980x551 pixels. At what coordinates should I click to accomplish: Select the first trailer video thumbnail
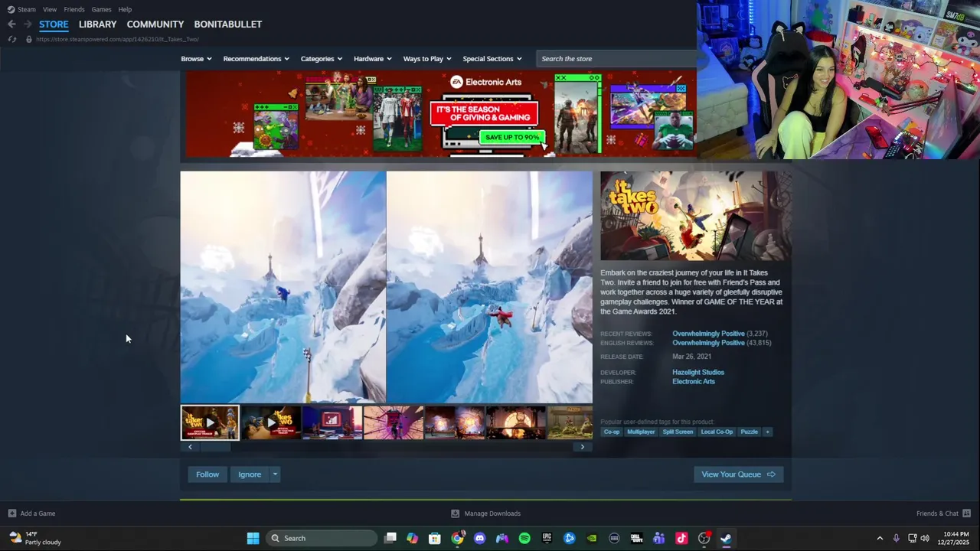pyautogui.click(x=210, y=422)
